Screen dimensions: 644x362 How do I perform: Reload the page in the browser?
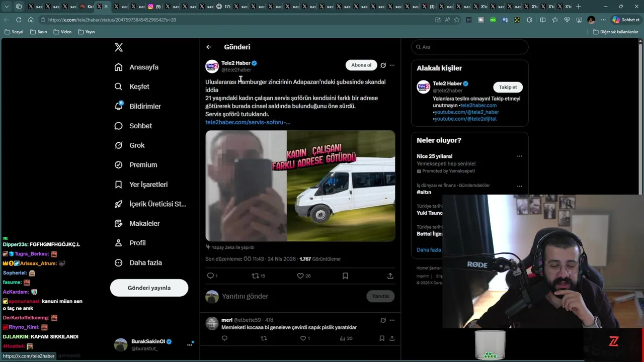[x=19, y=20]
